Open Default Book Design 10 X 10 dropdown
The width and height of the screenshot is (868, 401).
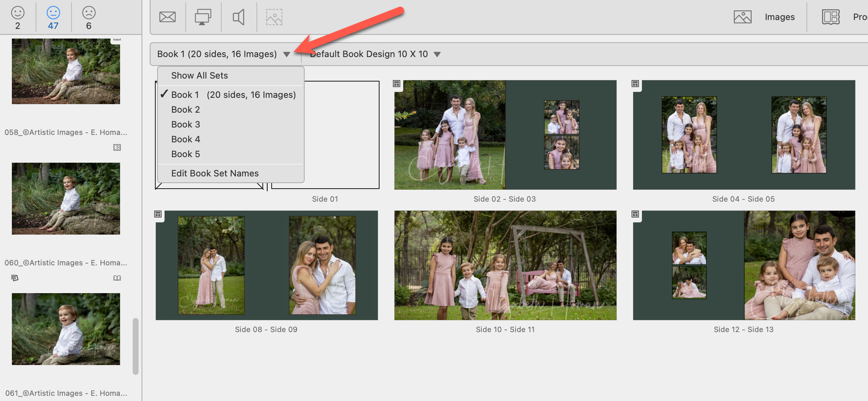[437, 54]
